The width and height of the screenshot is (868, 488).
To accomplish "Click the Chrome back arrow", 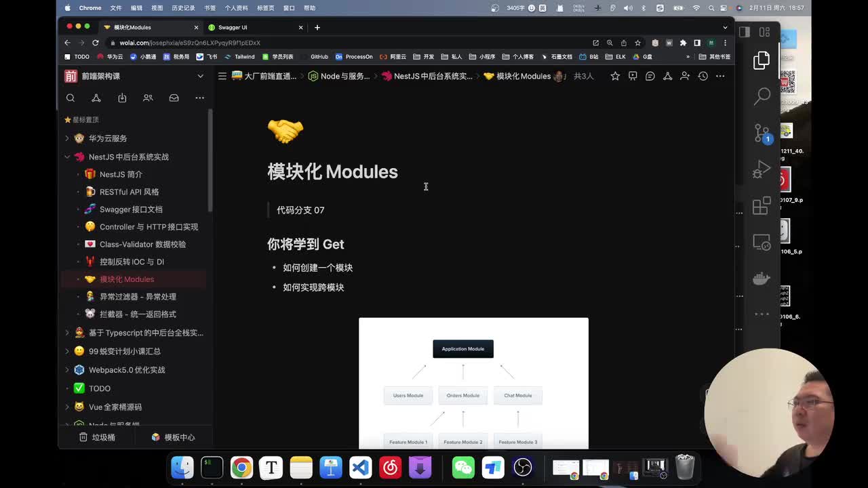I will click(x=67, y=43).
